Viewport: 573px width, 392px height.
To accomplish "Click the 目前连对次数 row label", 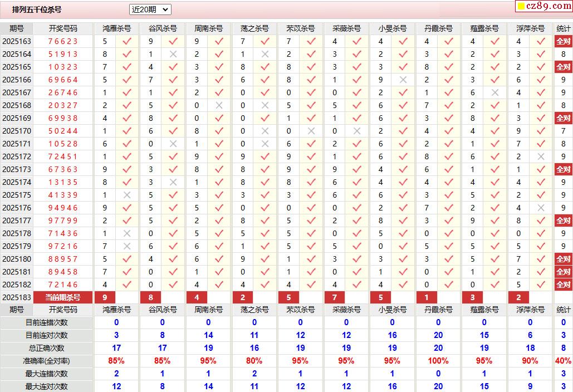I will tap(46, 335).
